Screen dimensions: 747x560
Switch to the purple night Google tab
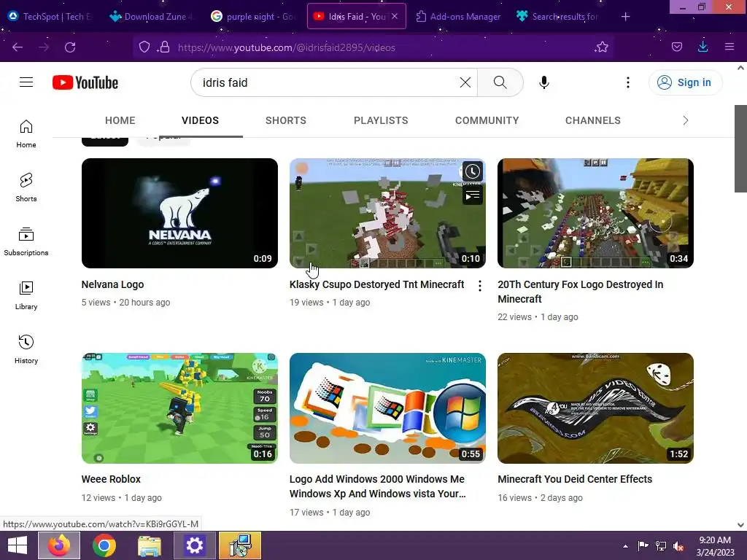(x=253, y=17)
